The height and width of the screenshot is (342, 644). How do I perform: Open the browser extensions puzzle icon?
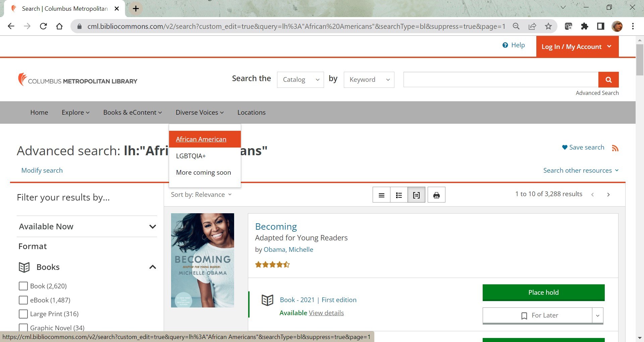(585, 26)
